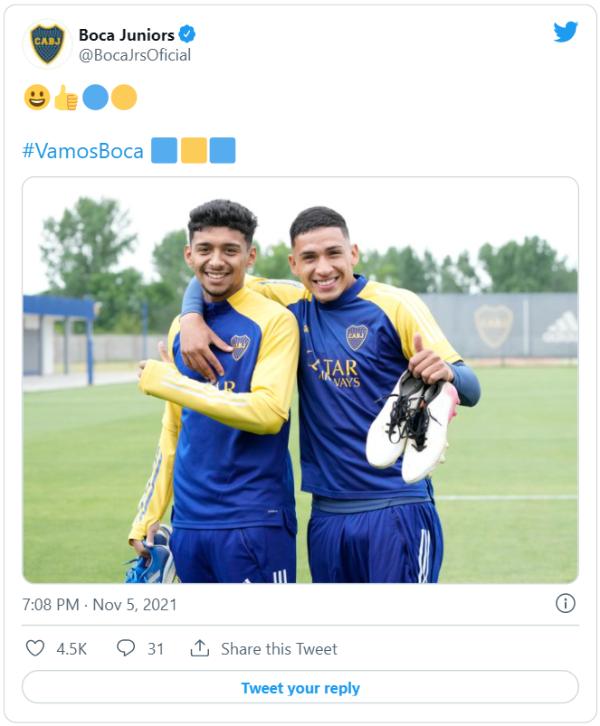
Task: Click the thumbs up emoji
Action: 65,97
